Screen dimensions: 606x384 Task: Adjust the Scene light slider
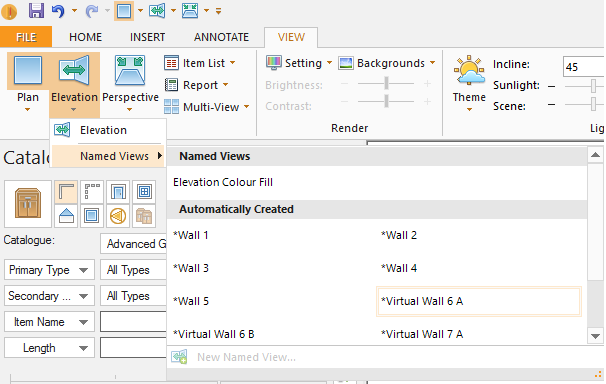(x=594, y=104)
